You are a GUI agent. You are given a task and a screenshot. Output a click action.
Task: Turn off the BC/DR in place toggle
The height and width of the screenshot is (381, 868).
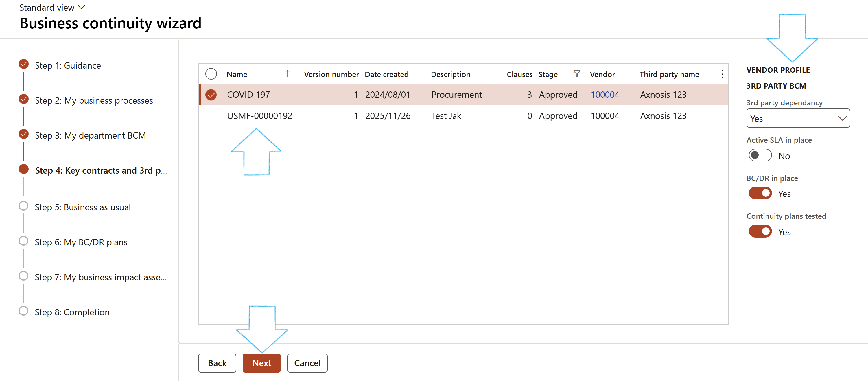[x=760, y=194]
